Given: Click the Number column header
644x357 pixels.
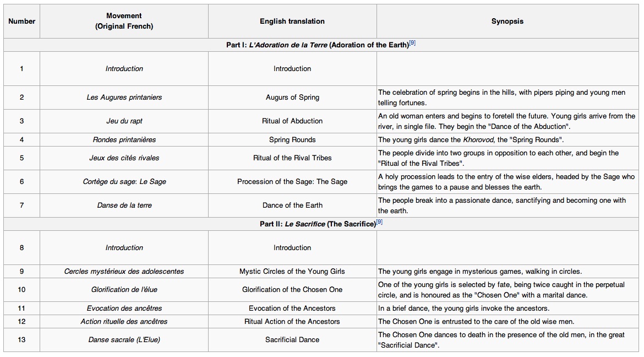Looking at the screenshot, I should coord(22,21).
